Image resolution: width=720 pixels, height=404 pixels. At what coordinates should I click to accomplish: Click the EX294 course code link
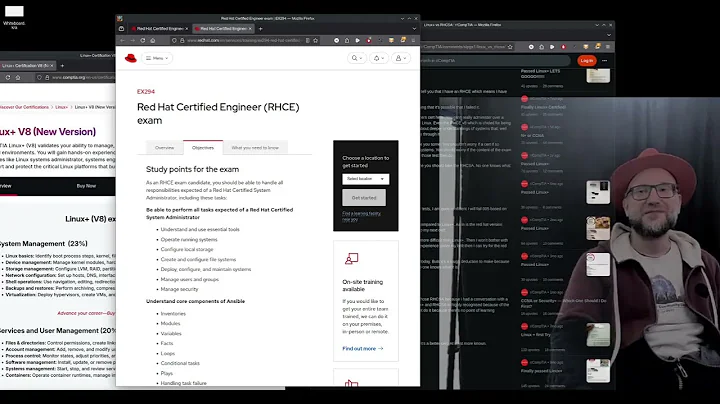point(146,91)
